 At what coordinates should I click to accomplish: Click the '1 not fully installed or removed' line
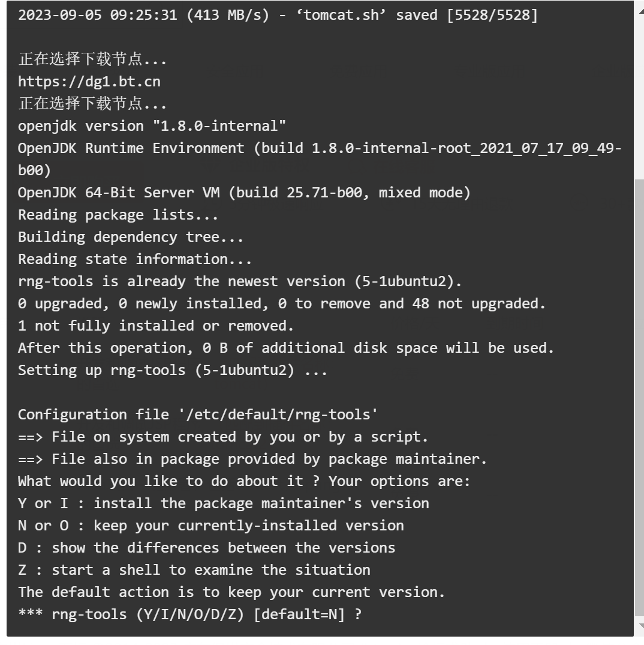pyautogui.click(x=156, y=326)
